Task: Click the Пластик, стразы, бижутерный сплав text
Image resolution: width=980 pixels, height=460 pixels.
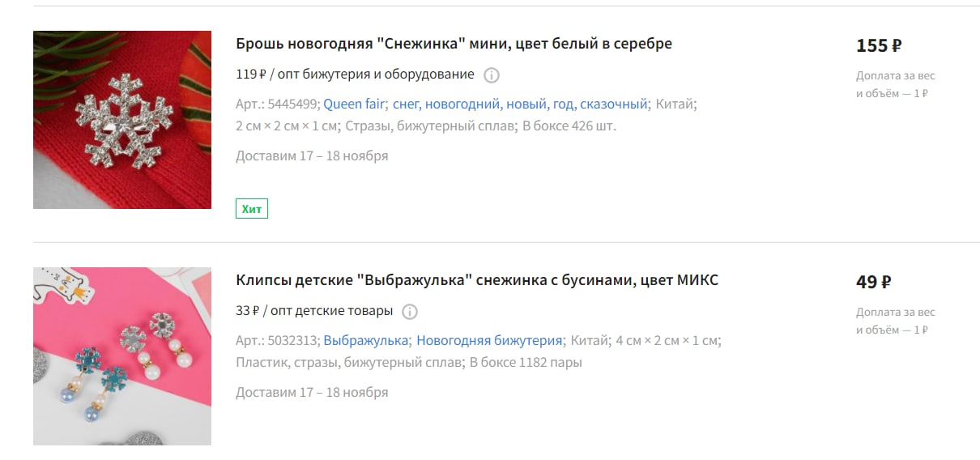Action: click(x=348, y=362)
